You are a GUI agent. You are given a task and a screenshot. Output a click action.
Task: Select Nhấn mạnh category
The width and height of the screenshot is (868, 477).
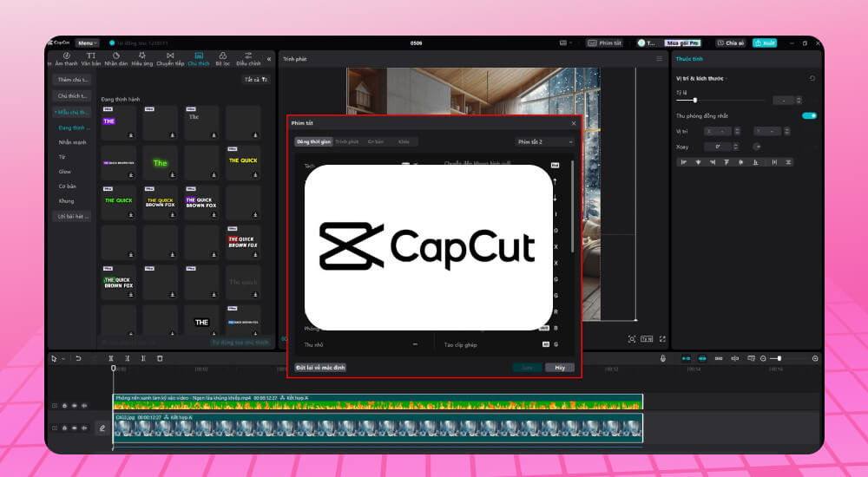tap(73, 142)
